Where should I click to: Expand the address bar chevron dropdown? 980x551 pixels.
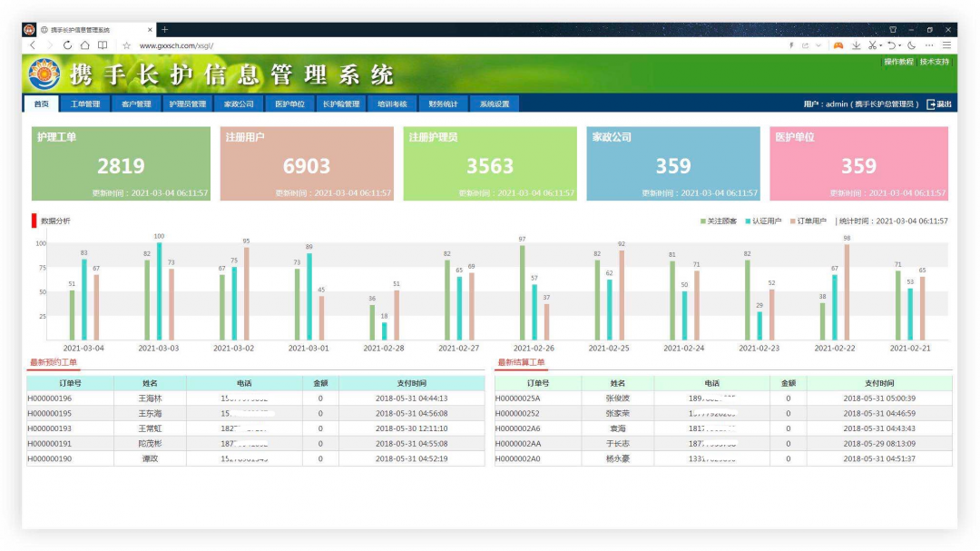818,45
